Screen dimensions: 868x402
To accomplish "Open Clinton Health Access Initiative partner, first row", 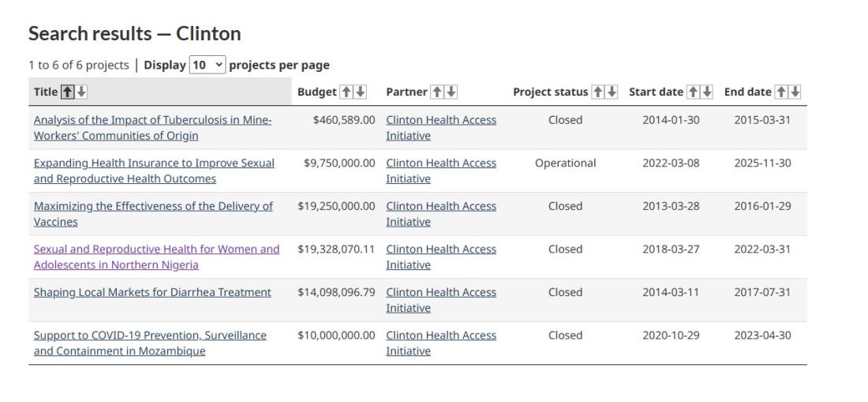I will point(441,128).
